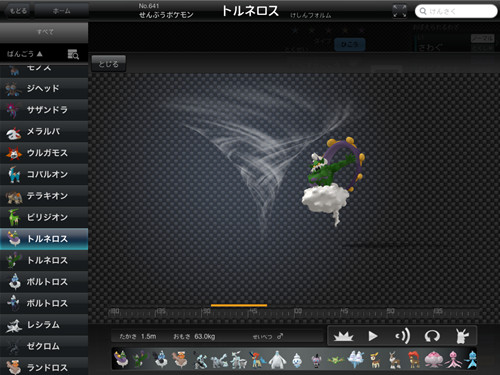Select the highlighted トルネロス row
The width and height of the screenshot is (500, 375).
[44, 239]
